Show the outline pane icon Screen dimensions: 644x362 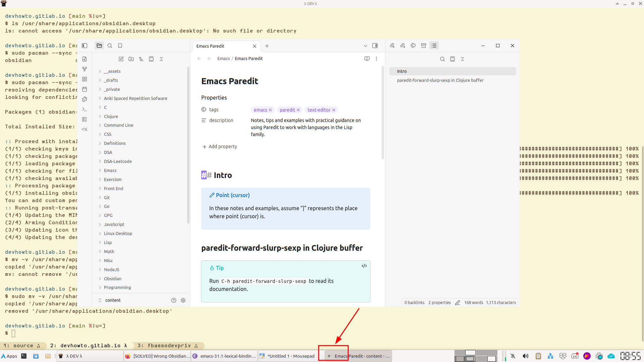[x=434, y=46]
